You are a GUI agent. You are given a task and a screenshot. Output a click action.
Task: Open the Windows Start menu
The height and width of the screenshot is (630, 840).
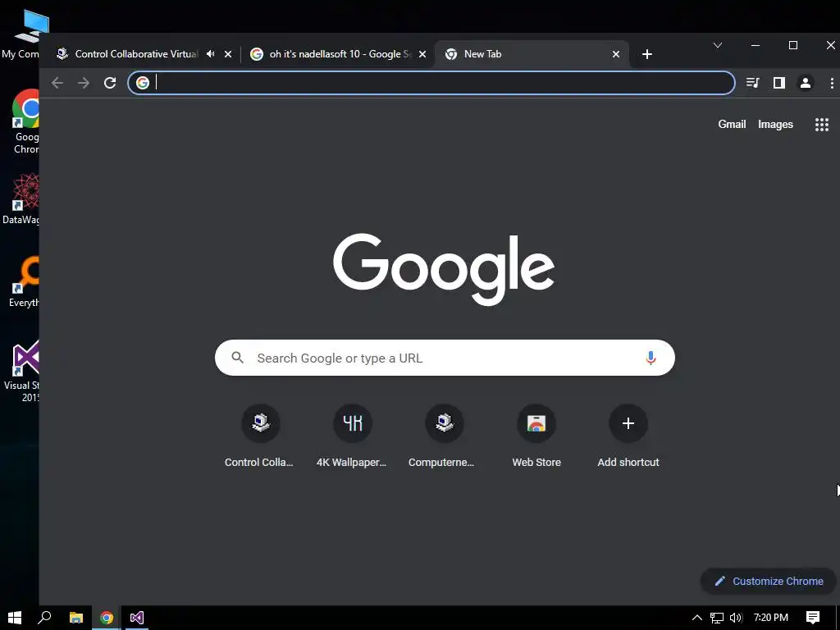[15, 618]
